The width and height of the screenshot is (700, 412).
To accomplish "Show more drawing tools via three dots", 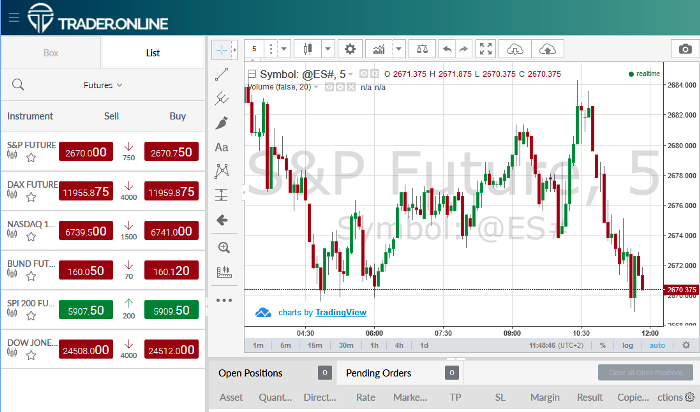I will 224,300.
